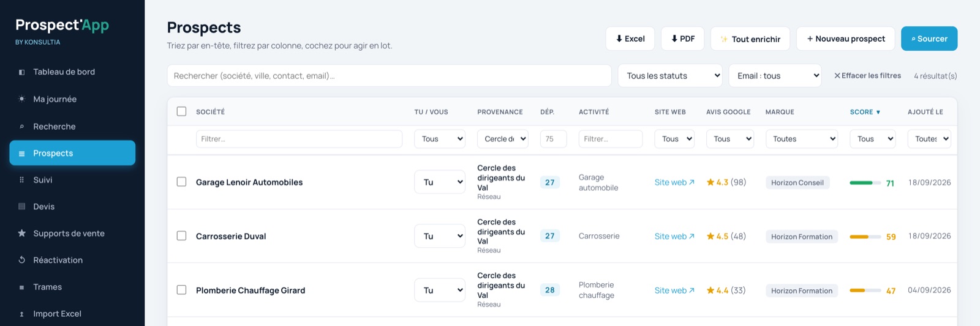980x326 pixels.
Task: Click the download arrow on the PDF button
Action: 674,39
